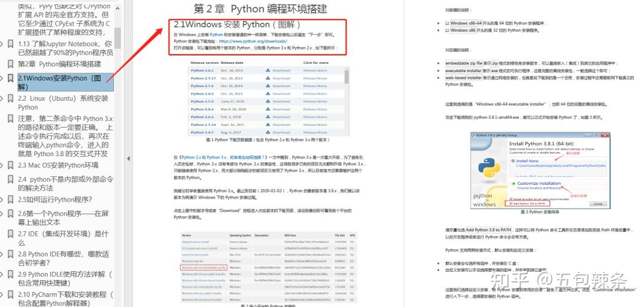Click bookmark icon beside 2.3 Mac OS安装Python环境
644x307 pixels.
tap(10, 165)
